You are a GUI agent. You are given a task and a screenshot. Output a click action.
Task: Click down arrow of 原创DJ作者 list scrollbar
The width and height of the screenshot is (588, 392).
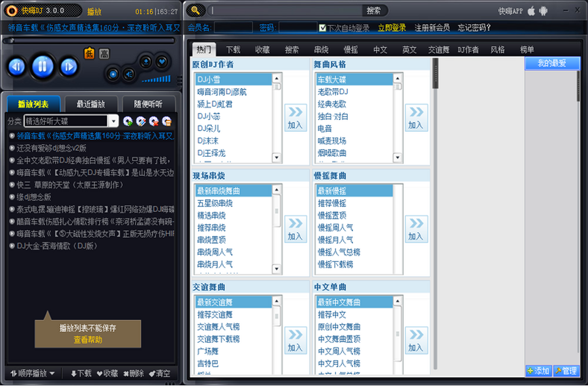tap(277, 158)
